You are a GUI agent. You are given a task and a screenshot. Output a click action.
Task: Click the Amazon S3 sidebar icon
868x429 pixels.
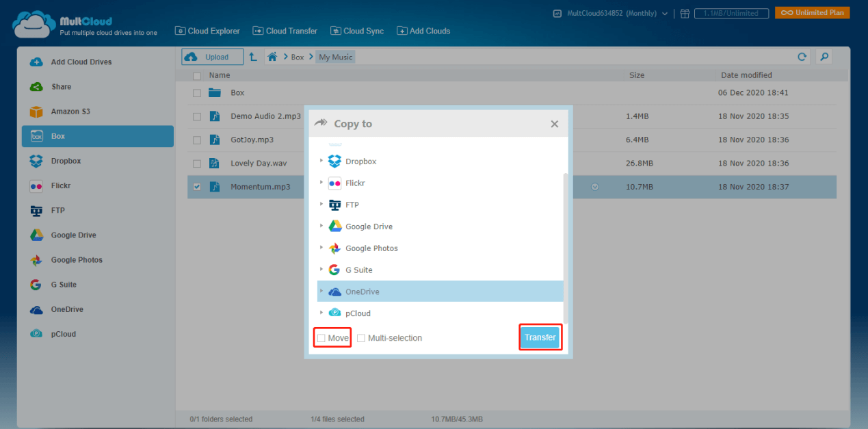[36, 112]
